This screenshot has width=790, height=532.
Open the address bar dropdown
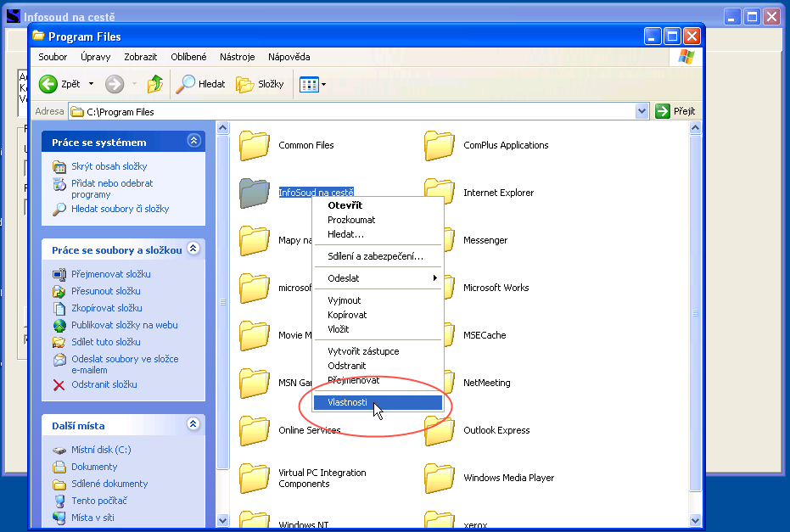[x=642, y=111]
